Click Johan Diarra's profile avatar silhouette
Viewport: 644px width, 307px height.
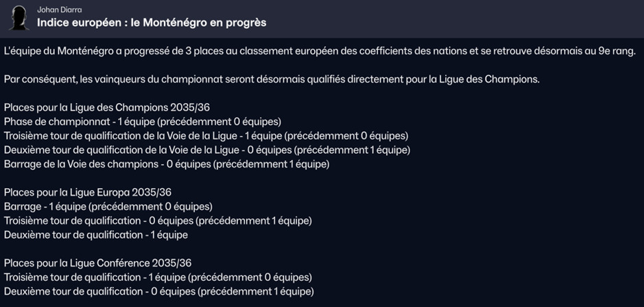19,17
